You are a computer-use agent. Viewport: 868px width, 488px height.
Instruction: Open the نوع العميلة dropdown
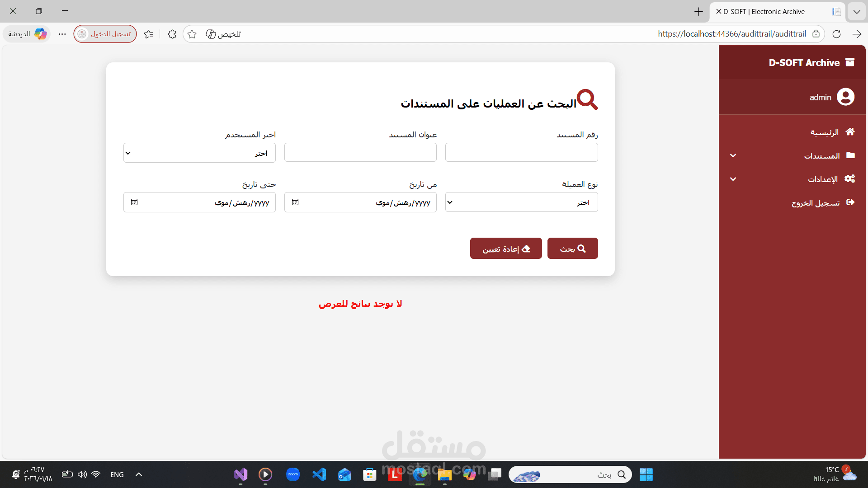[x=521, y=202]
